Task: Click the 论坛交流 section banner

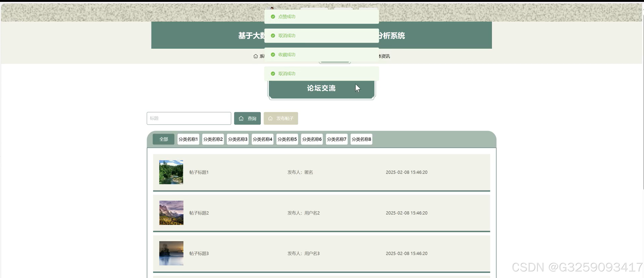Action: click(x=321, y=89)
